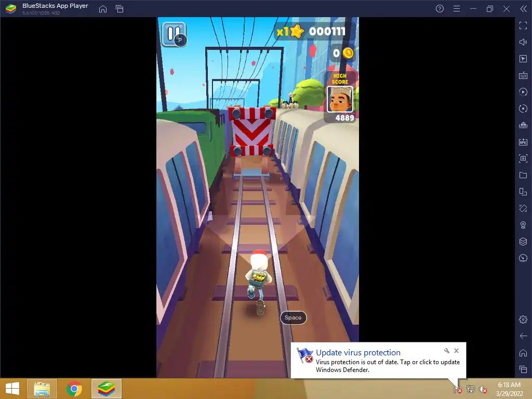Toggle the mouse cursor lock icon
532x399 pixels.
(523, 59)
